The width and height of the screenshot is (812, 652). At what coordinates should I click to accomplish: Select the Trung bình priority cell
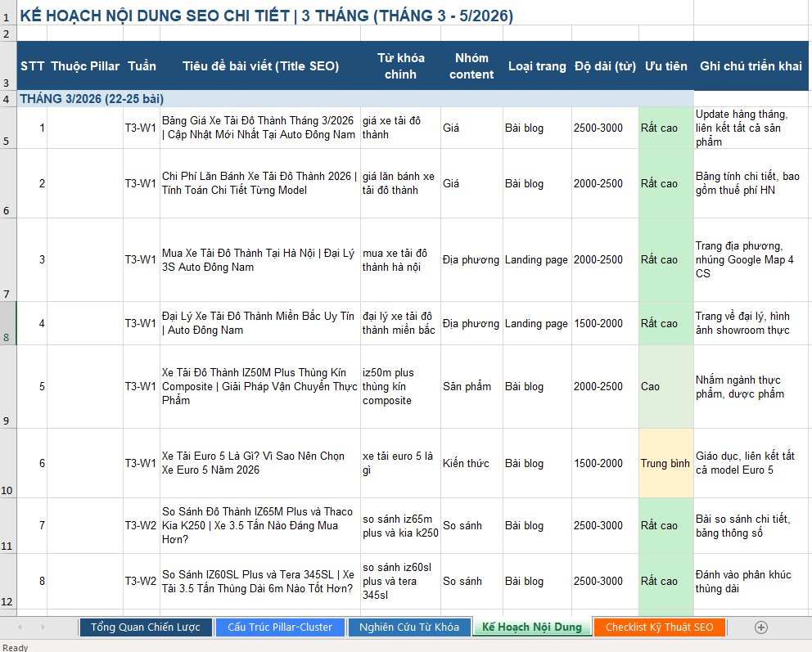tap(666, 463)
